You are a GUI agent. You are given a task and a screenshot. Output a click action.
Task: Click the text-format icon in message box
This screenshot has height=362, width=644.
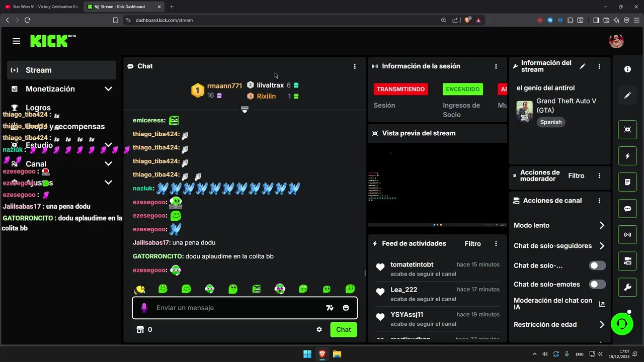(330, 308)
